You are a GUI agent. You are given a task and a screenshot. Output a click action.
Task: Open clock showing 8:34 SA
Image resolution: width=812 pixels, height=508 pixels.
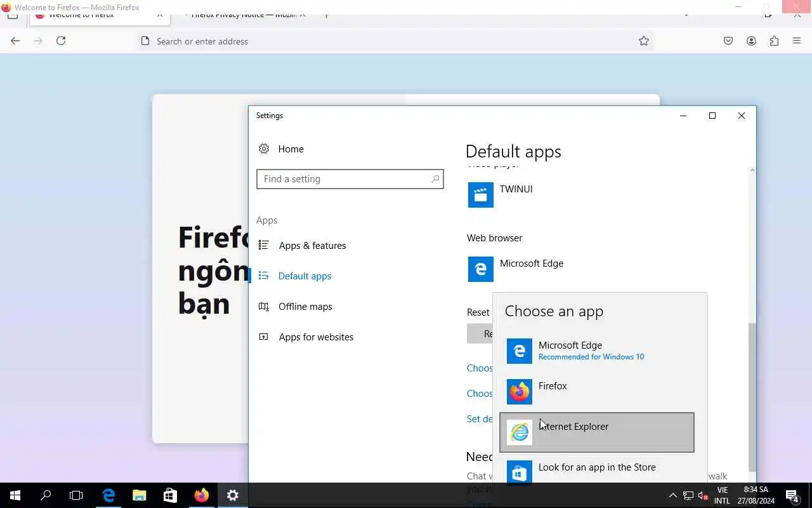(756, 495)
